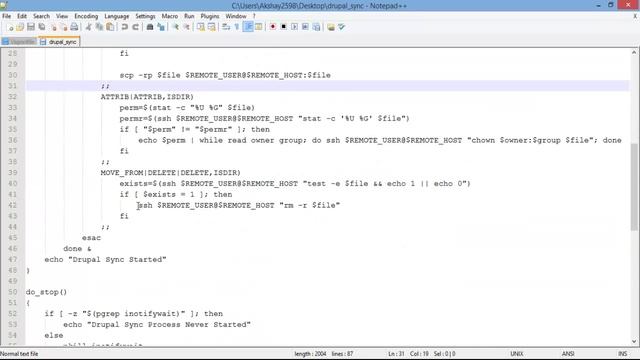
Task: Open the Encoding menu
Action: pyautogui.click(x=86, y=16)
